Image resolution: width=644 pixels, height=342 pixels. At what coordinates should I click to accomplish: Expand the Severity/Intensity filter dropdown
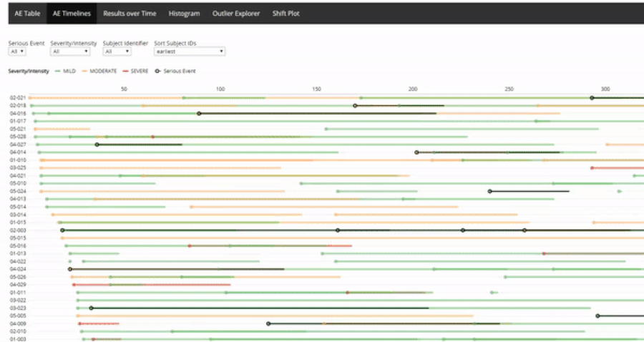tap(70, 52)
